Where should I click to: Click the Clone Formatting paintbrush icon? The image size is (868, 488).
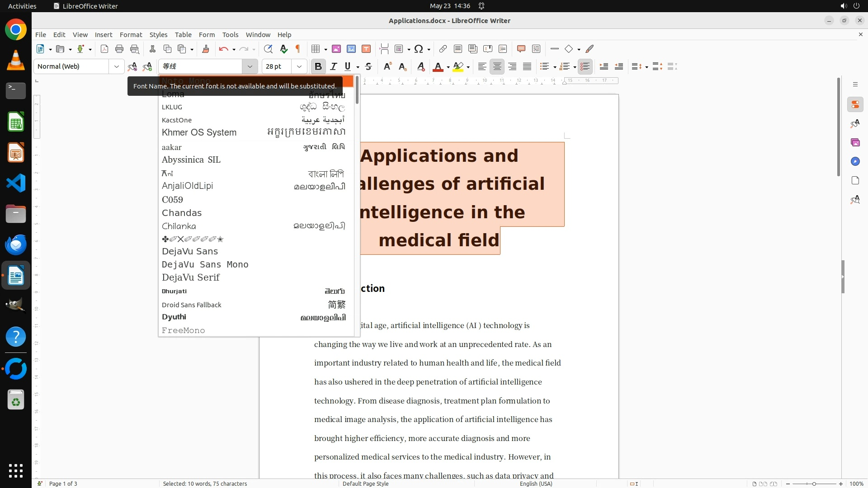tap(206, 49)
